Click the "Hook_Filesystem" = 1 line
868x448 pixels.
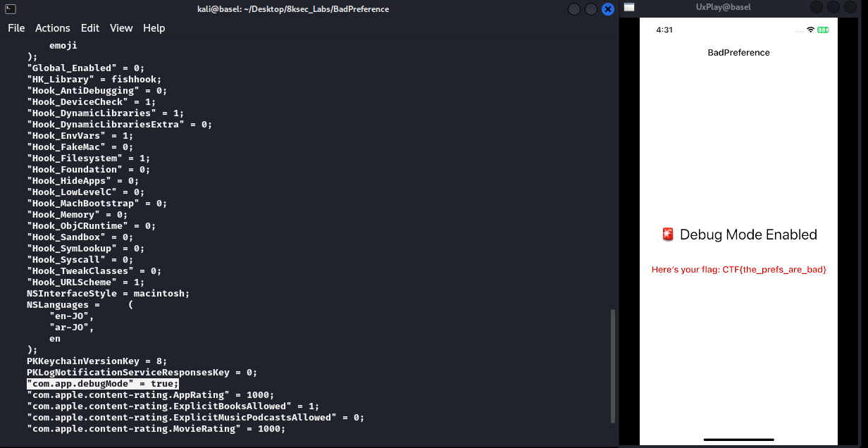click(88, 158)
